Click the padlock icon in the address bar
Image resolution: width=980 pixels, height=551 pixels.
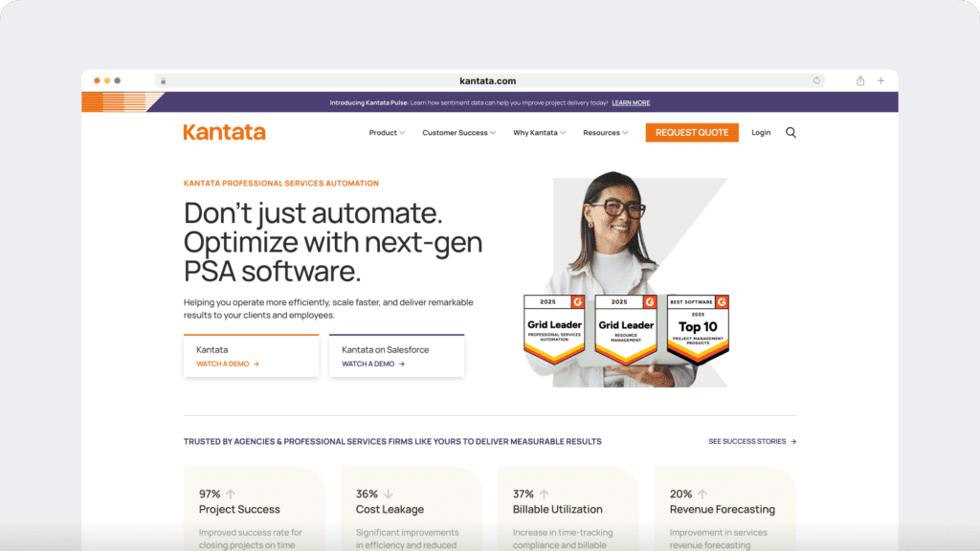(x=163, y=80)
